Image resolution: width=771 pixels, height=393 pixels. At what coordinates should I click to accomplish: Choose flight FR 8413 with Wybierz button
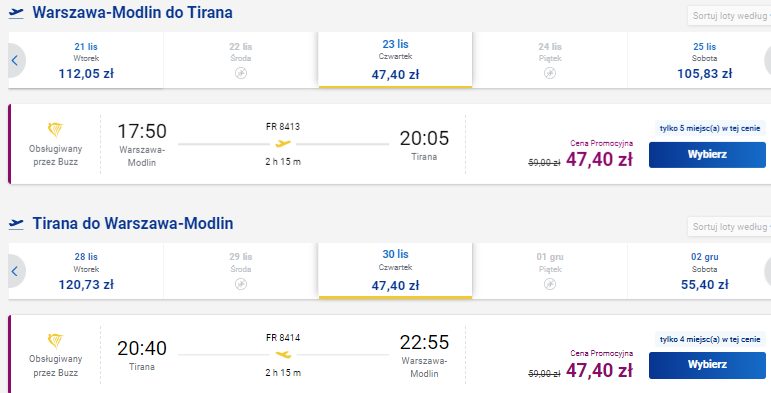coord(707,155)
